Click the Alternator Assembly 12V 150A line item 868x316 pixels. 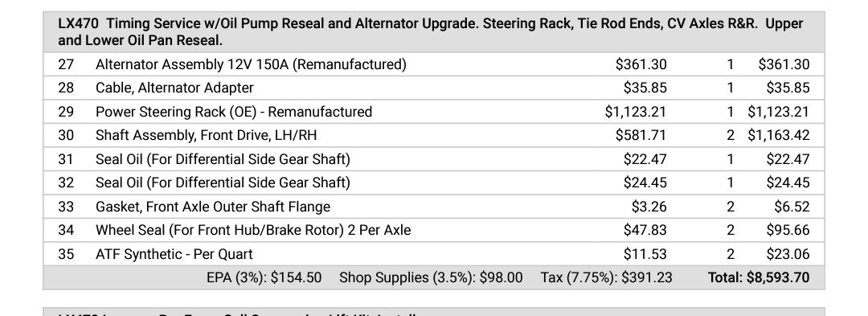click(251, 65)
